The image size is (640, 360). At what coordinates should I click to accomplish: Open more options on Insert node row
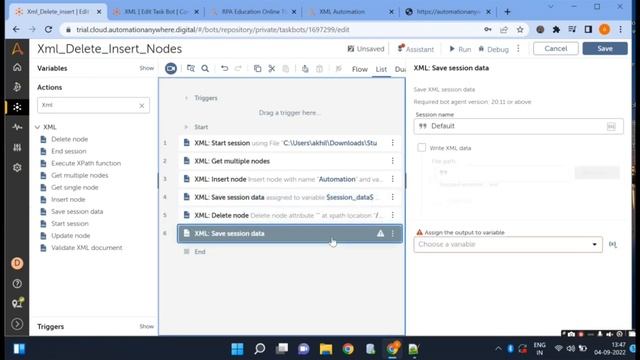point(393,179)
